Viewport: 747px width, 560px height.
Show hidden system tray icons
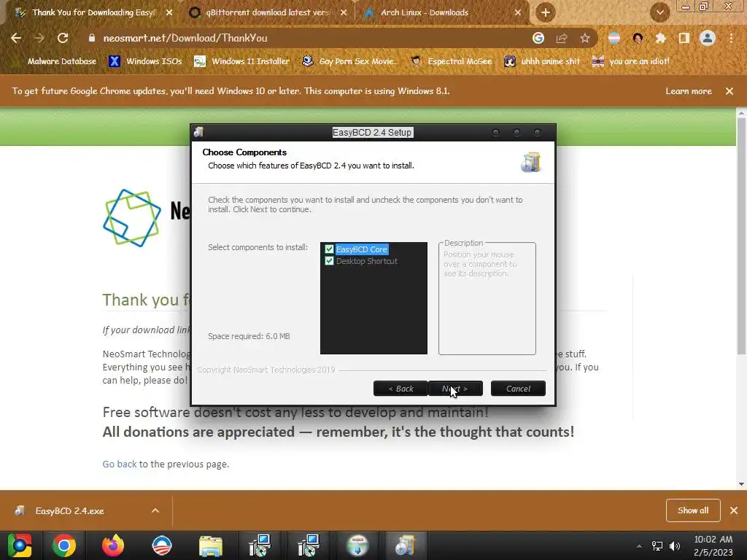(x=639, y=546)
